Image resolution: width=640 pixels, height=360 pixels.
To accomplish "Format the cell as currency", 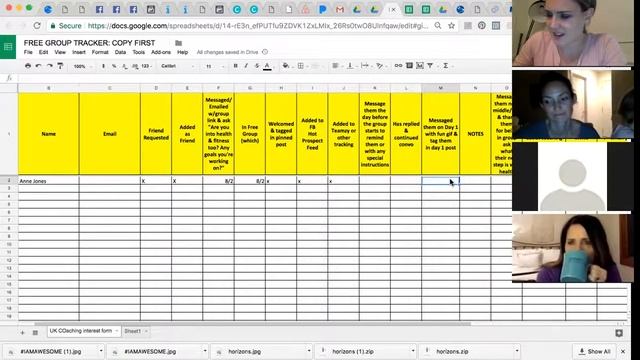I will pyautogui.click(x=103, y=66).
